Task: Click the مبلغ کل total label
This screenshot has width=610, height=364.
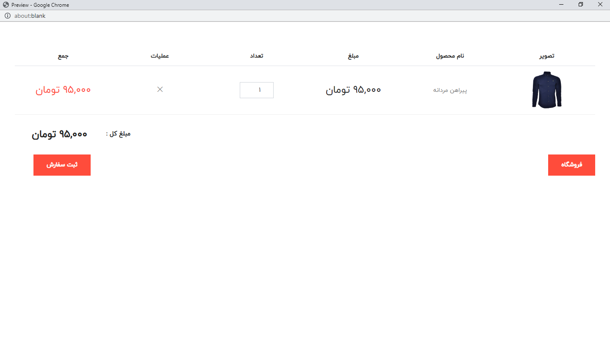Action: (x=118, y=134)
